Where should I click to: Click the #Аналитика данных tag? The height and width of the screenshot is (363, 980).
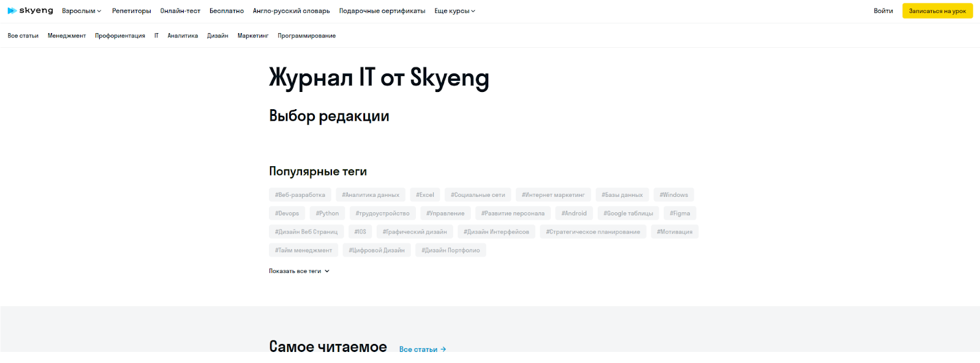pos(371,195)
